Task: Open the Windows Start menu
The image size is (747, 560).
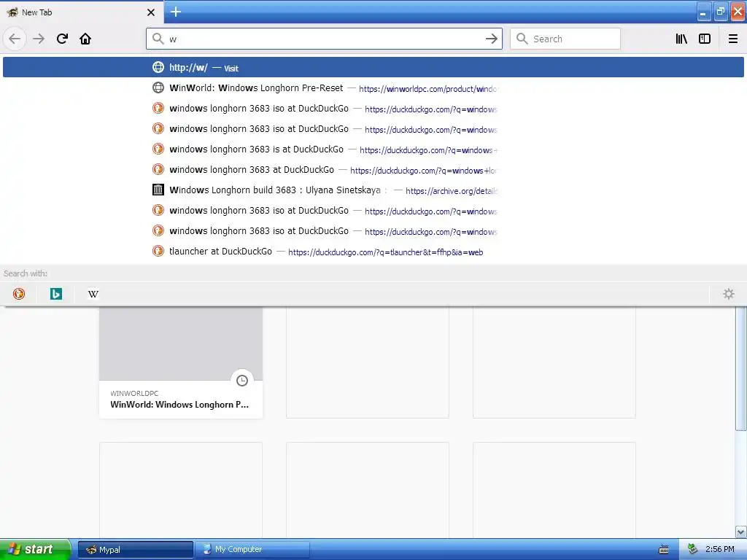Action: 35,550
